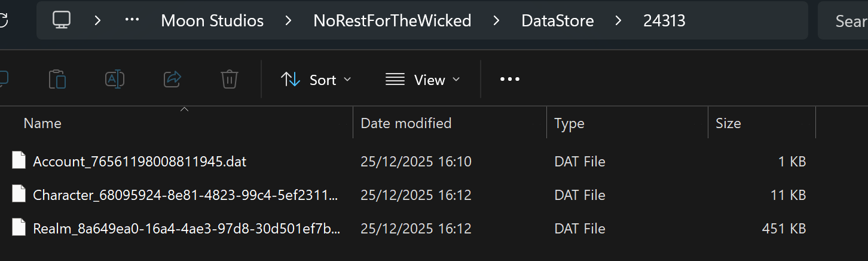This screenshot has height=261, width=868.
Task: Click the Type column header
Action: coord(569,123)
